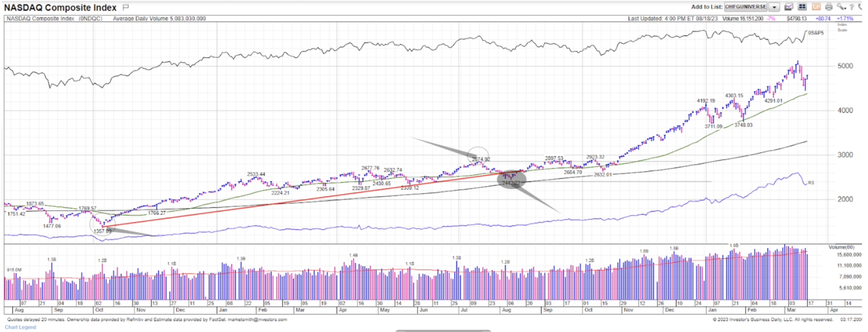Expand the Add to List dropdown arrow
This screenshot has height=332, width=868.
pyautogui.click(x=774, y=7)
